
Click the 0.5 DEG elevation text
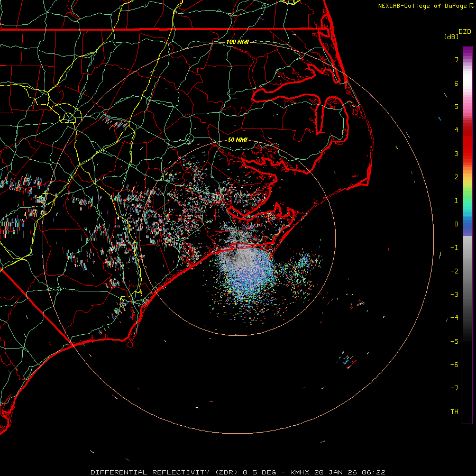tap(260, 472)
